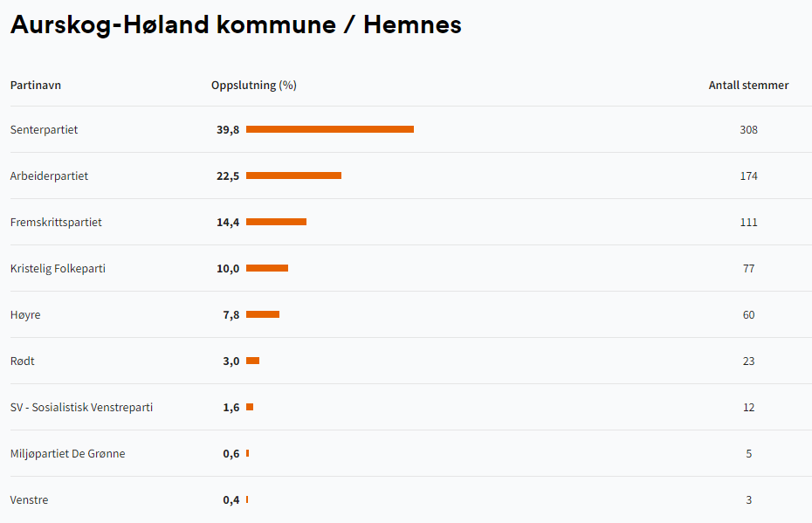Select the Arbeiderpartiet party name
812x523 pixels.
(49, 176)
